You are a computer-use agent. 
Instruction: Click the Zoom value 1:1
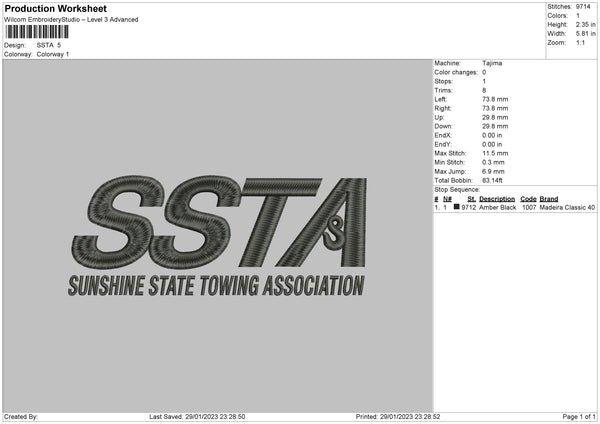coord(580,42)
